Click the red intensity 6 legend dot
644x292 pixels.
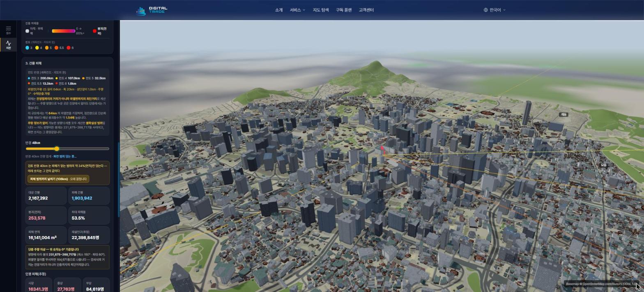(x=69, y=48)
